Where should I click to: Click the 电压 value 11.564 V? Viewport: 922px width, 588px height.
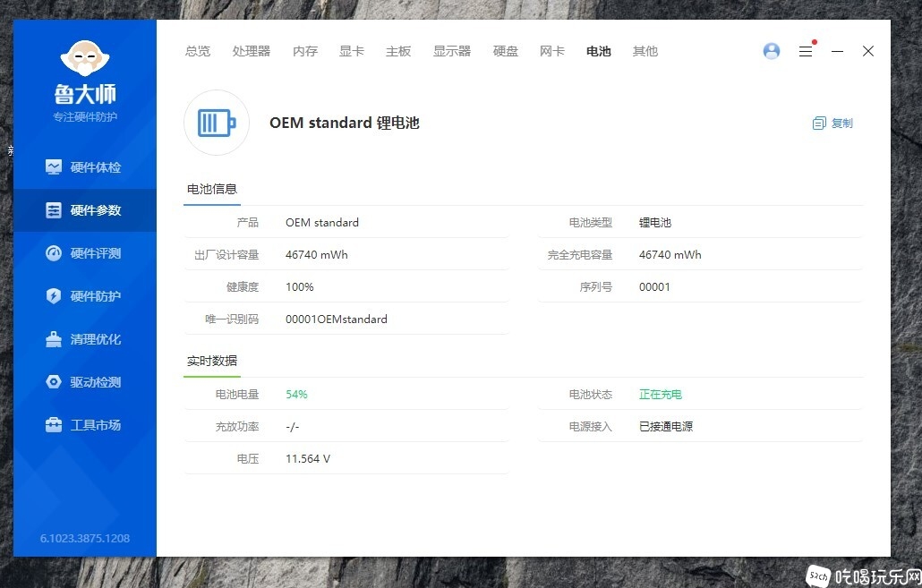(x=308, y=458)
